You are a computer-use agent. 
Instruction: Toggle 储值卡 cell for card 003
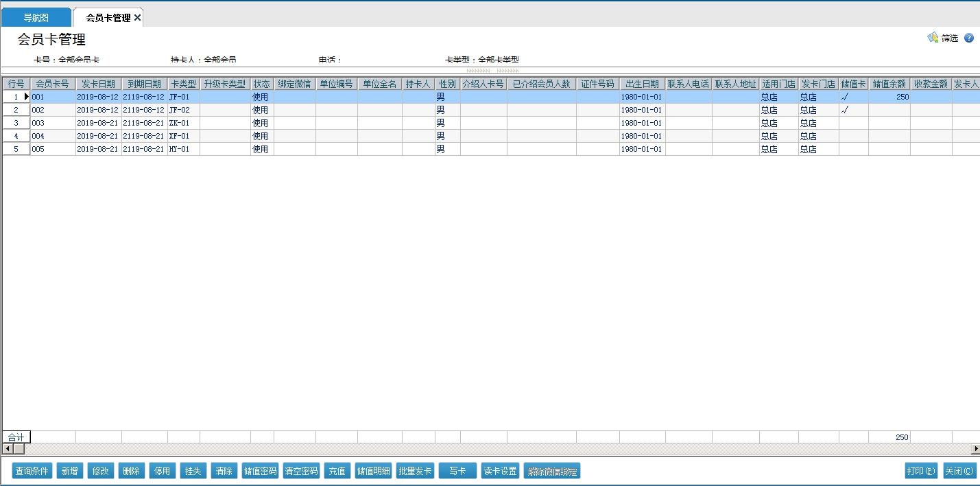tap(852, 123)
